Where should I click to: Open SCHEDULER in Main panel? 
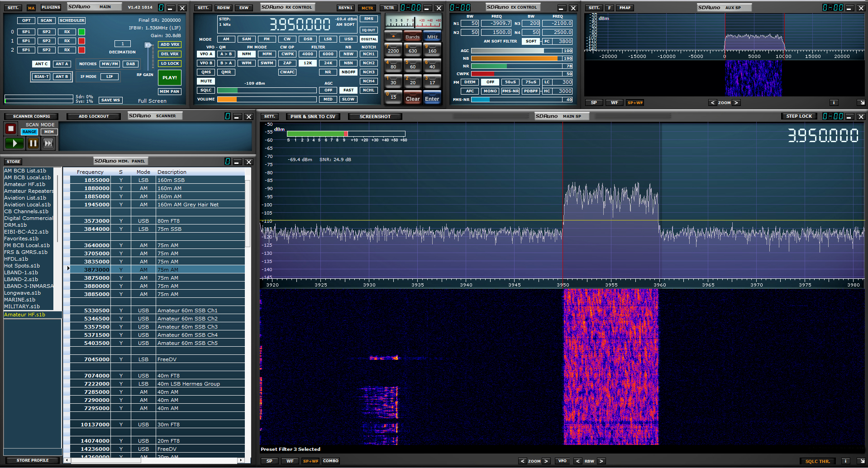(72, 20)
